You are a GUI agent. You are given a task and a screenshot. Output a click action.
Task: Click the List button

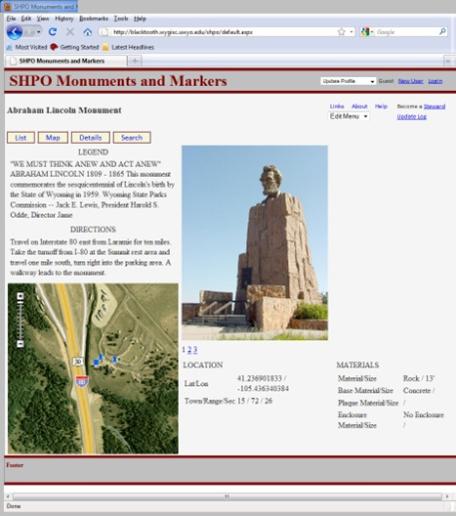[21, 138]
